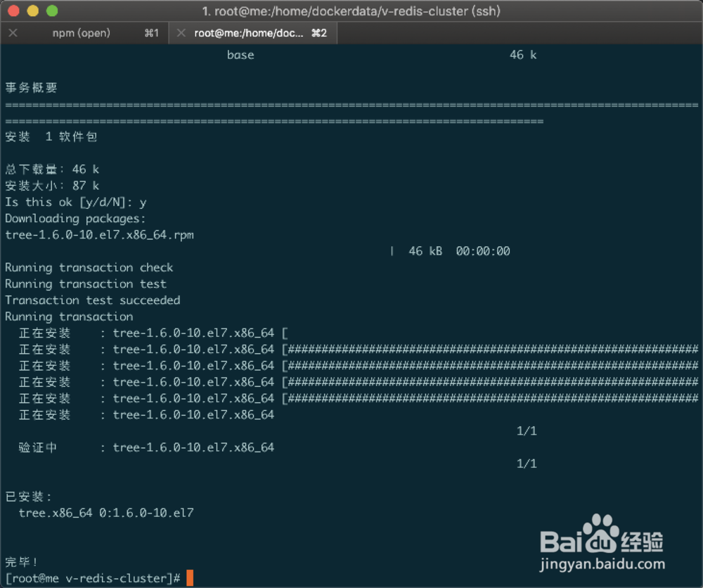
Task: Click the X icon on the npm tab
Action: 13,32
